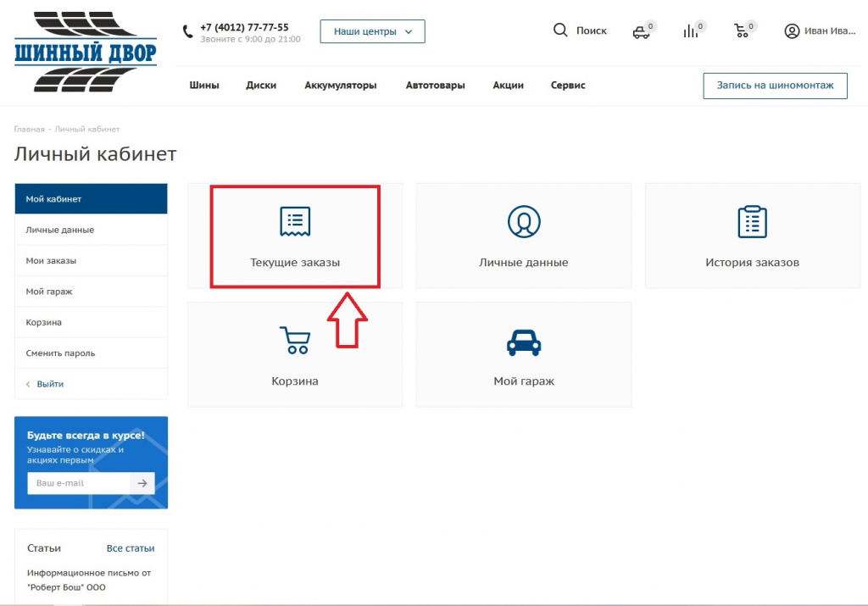The height and width of the screenshot is (606, 868).
Task: Open the Все статьи link
Action: click(x=131, y=548)
